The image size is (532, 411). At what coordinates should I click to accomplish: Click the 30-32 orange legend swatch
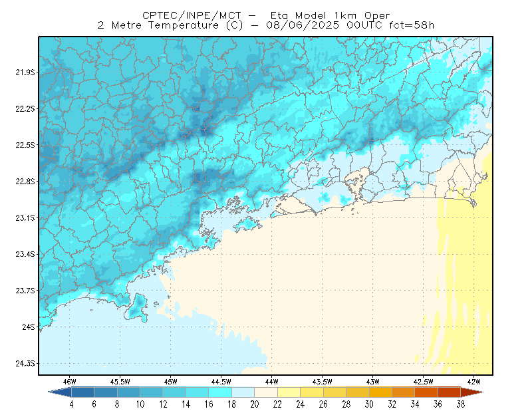[x=380, y=392]
